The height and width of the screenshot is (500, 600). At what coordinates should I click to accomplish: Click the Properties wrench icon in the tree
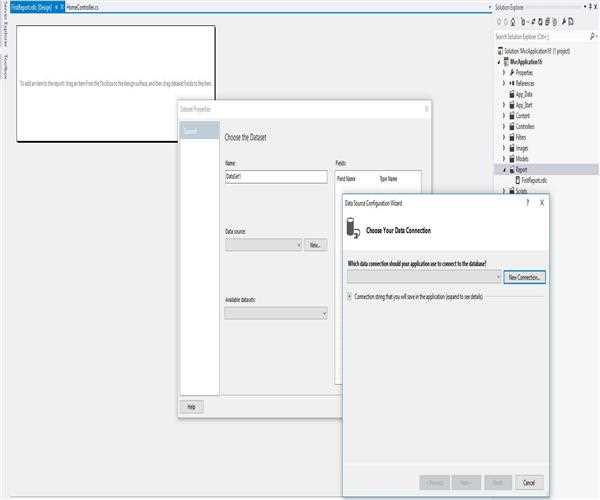point(511,72)
